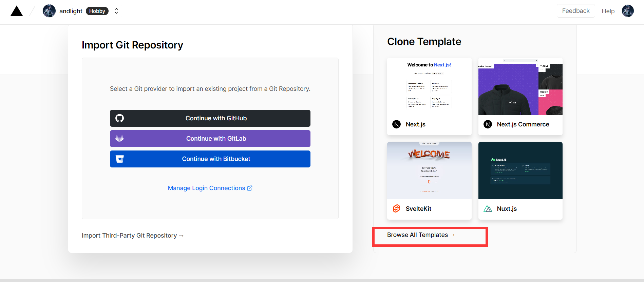The height and width of the screenshot is (282, 644).
Task: Click the Nuxt.js logo icon
Action: (x=488, y=209)
